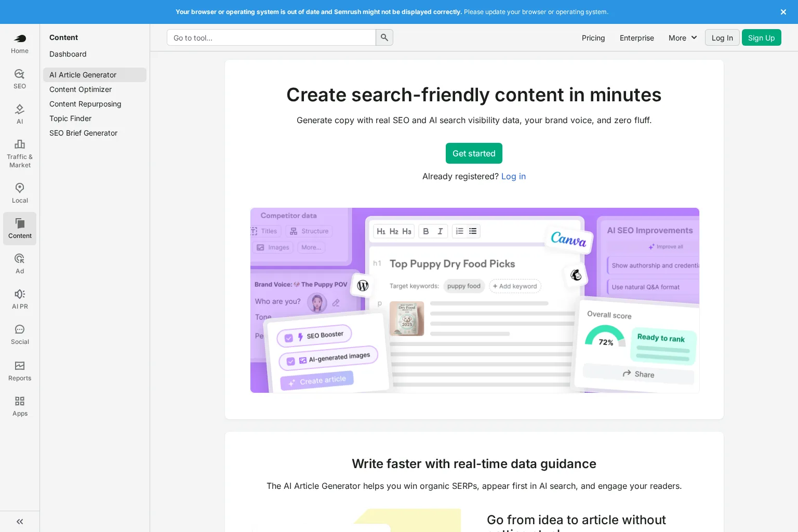Click 'Create search-friendly content in minutes' headline

click(474, 95)
